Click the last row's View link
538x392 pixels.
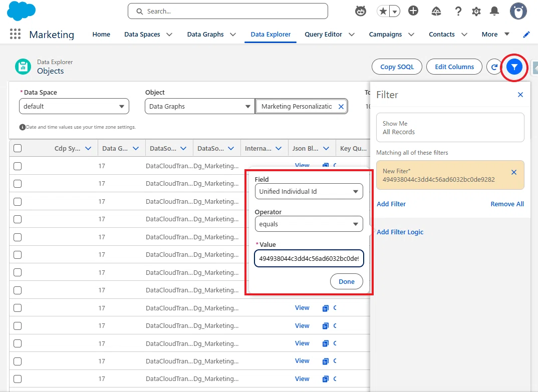coord(302,378)
